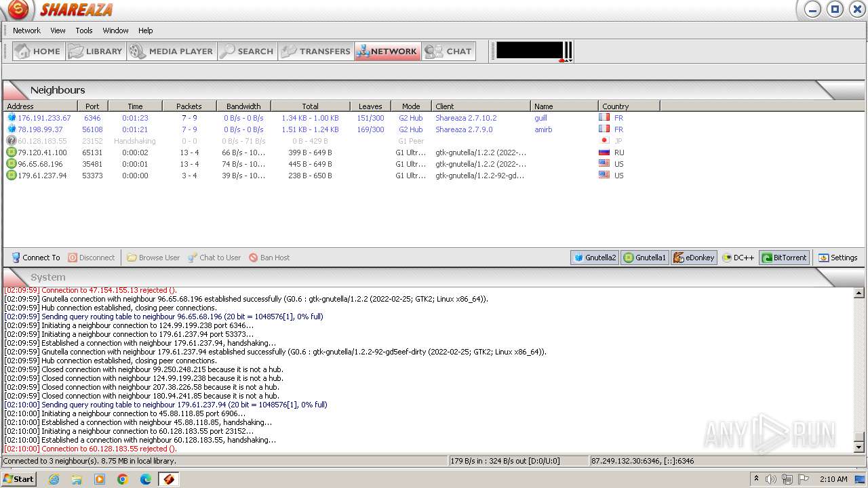The height and width of the screenshot is (488, 868).
Task: Open network Settings
Action: click(838, 258)
